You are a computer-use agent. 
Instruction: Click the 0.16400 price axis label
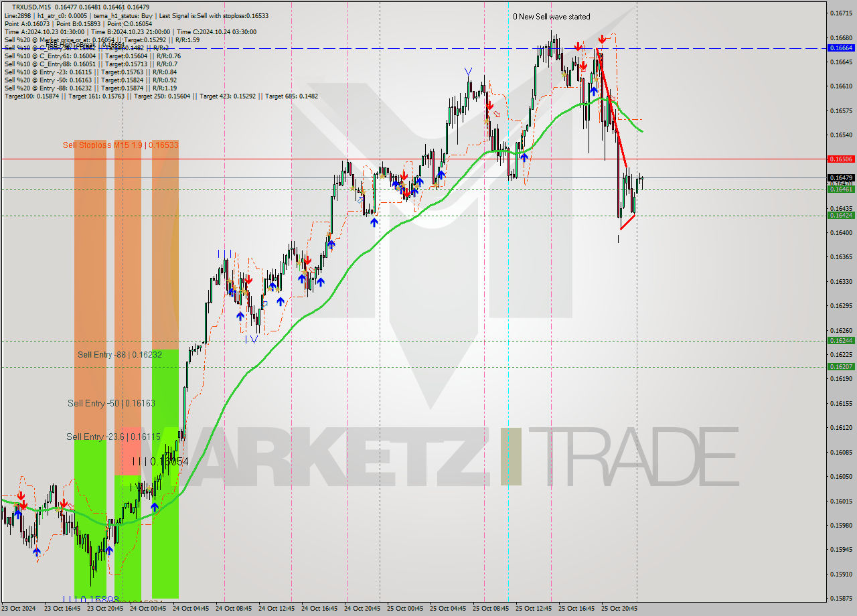coord(841,232)
